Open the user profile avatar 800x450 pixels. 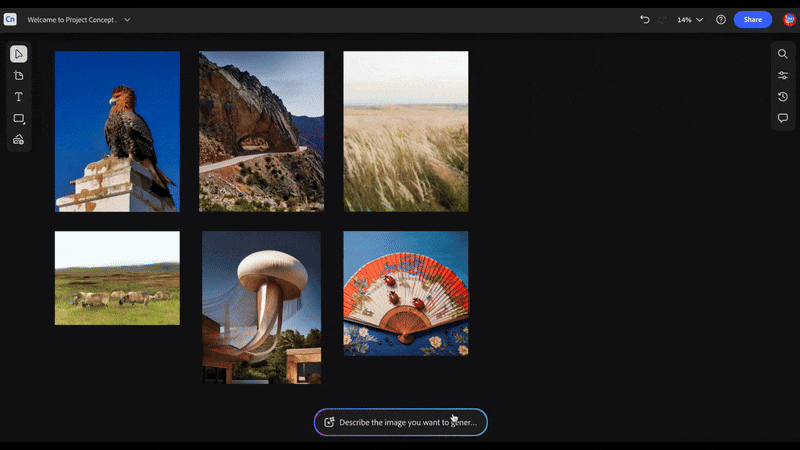[x=789, y=19]
